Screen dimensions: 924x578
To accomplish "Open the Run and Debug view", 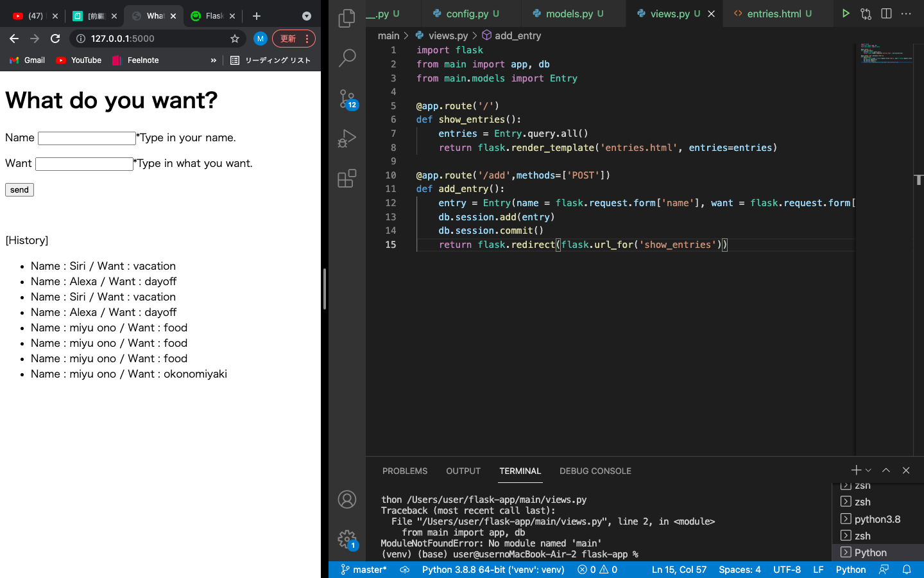I will point(346,138).
